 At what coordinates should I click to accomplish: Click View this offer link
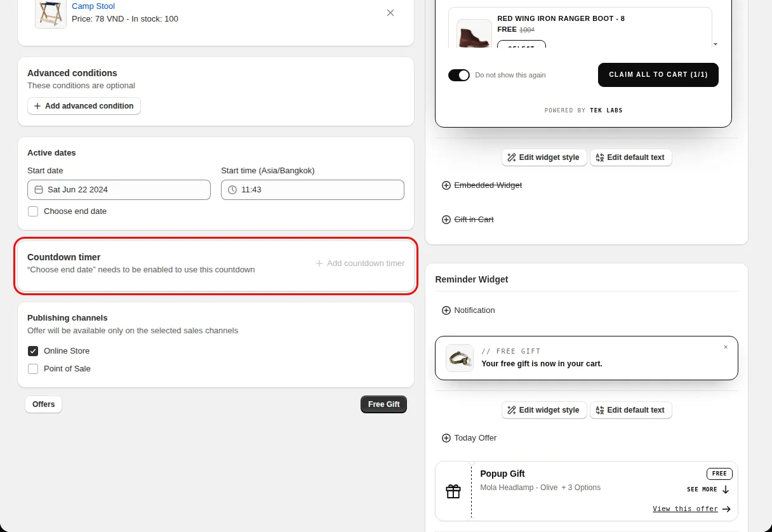click(692, 509)
